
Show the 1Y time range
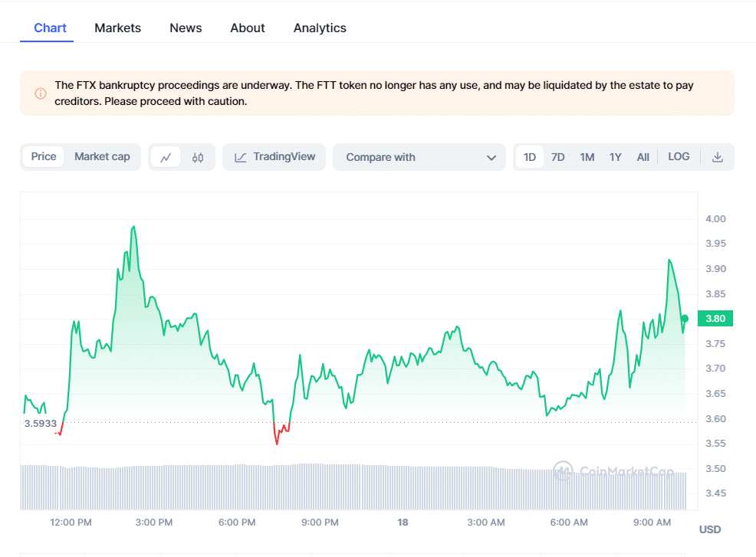616,157
